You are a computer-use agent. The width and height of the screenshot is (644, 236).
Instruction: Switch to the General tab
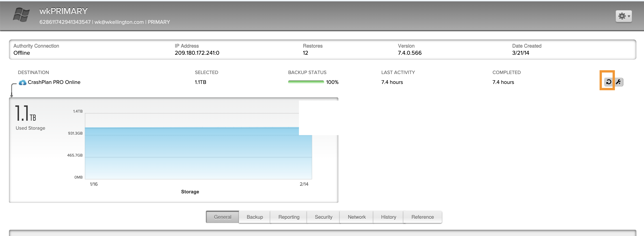pyautogui.click(x=222, y=217)
